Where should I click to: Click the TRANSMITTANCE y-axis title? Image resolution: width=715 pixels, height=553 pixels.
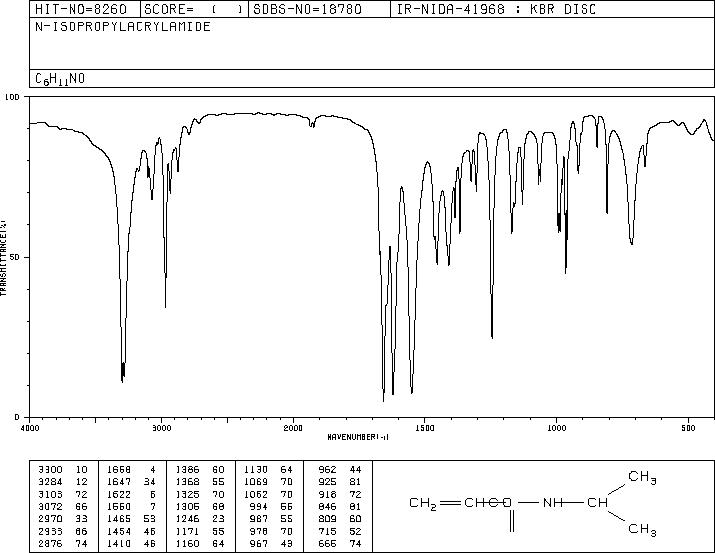(3, 257)
